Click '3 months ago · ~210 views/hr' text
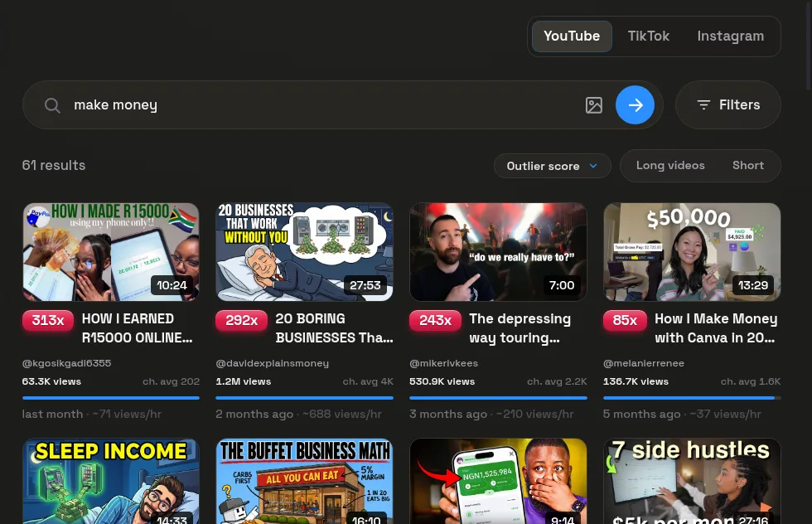812x524 pixels. (491, 414)
